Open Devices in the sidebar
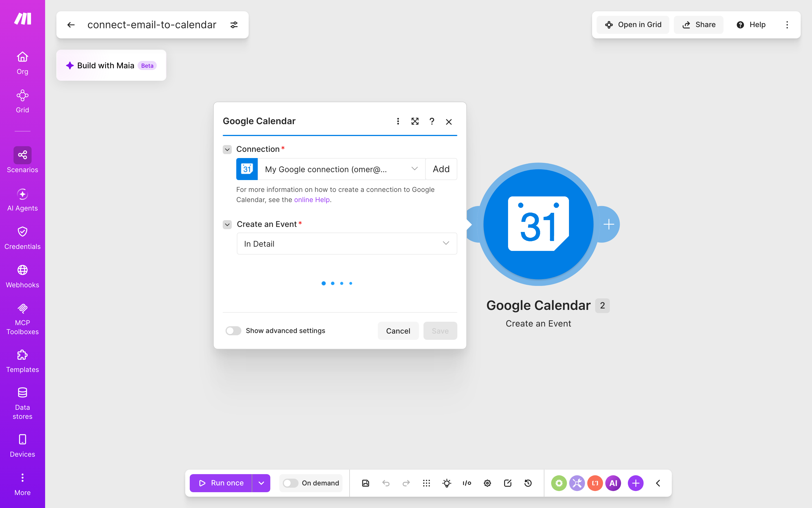This screenshot has width=812, height=508. (x=23, y=446)
